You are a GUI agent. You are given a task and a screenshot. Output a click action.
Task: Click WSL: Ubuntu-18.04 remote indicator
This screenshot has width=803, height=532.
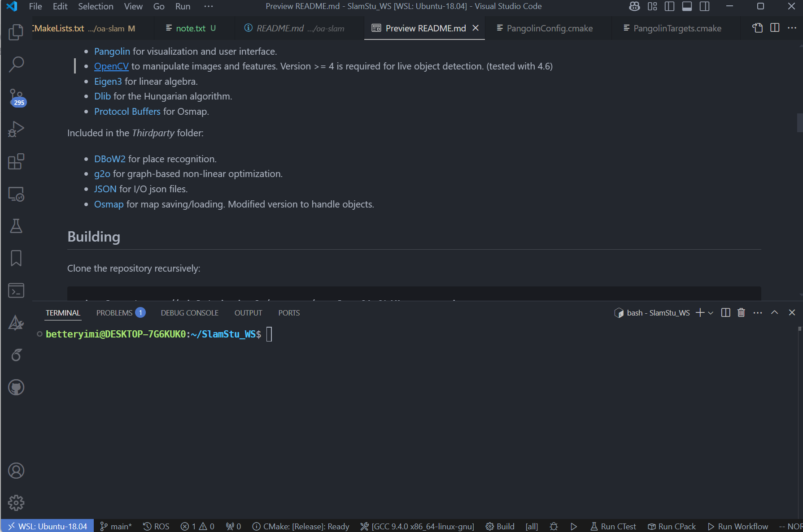pyautogui.click(x=48, y=526)
